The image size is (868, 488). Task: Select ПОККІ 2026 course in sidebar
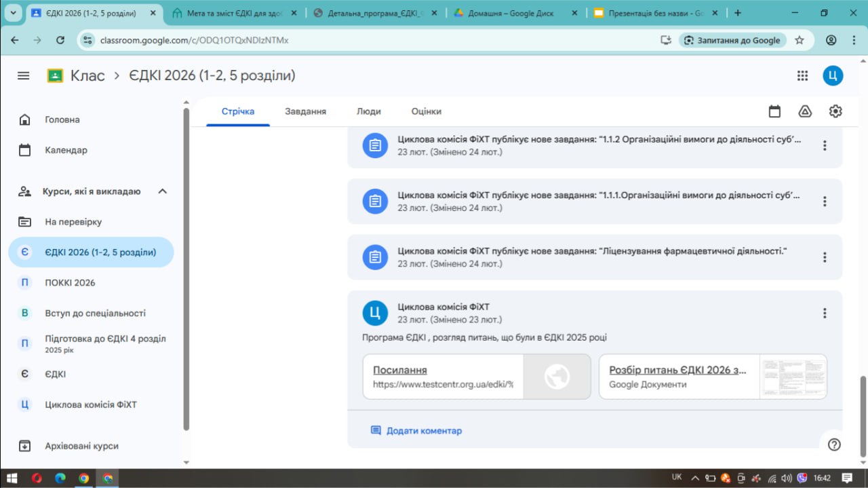point(70,283)
